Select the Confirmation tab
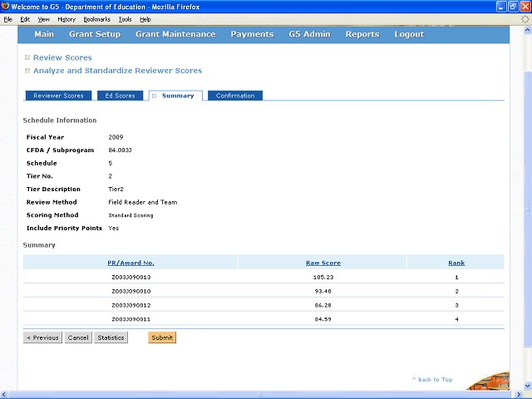 (x=235, y=96)
